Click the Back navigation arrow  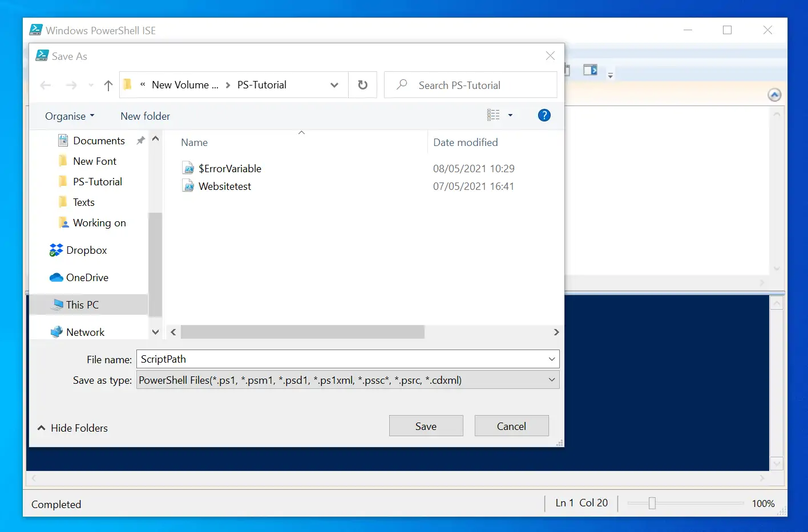(46, 86)
